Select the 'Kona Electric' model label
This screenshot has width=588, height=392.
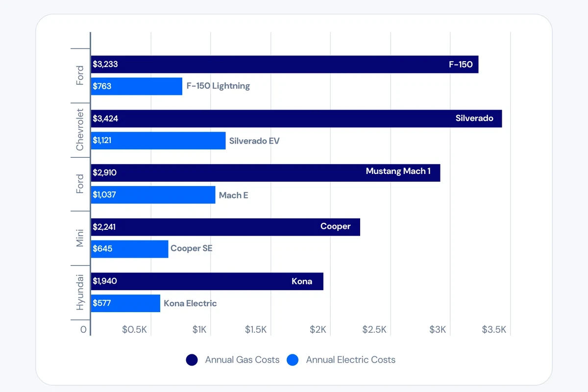click(x=190, y=303)
